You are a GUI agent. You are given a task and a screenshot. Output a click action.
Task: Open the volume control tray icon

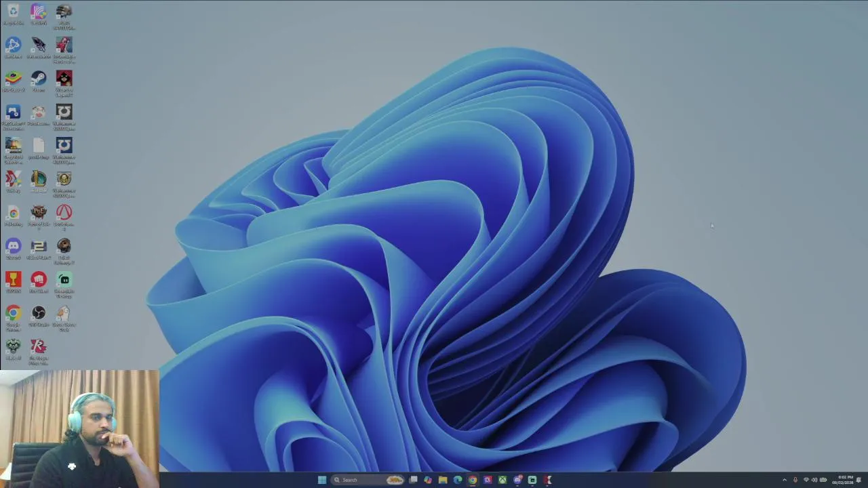[814, 480]
